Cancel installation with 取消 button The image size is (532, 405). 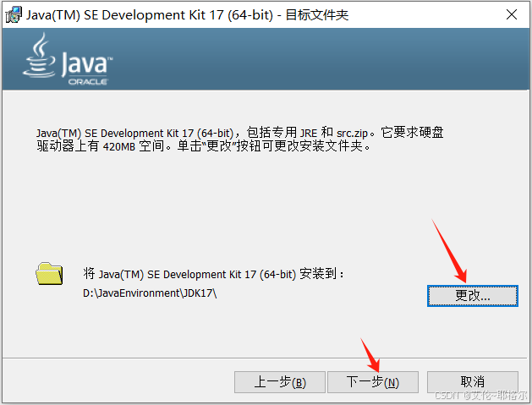pyautogui.click(x=472, y=382)
